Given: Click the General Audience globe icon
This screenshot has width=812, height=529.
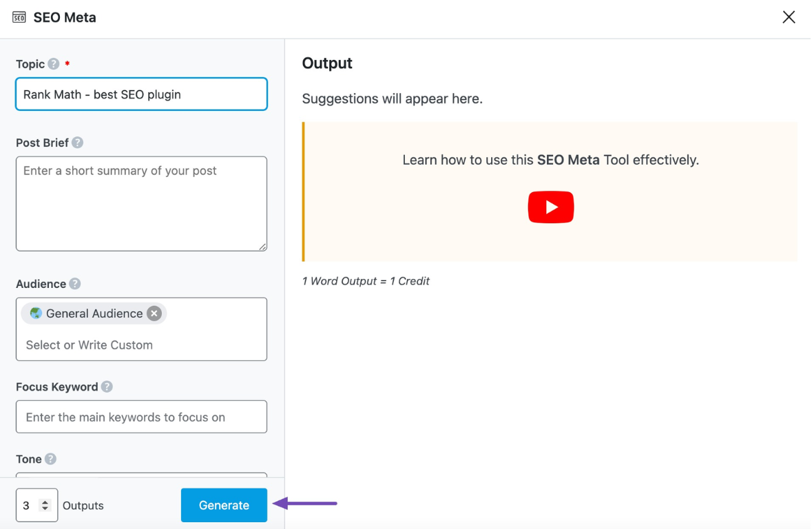Looking at the screenshot, I should pyautogui.click(x=36, y=313).
